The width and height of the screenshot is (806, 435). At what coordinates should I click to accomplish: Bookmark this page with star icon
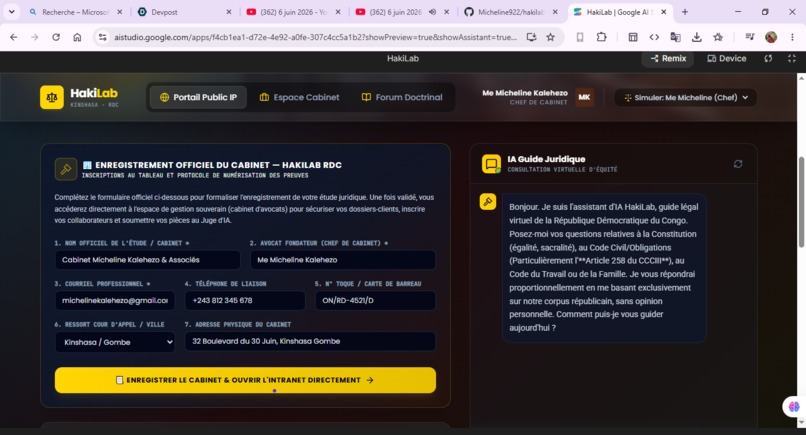(551, 37)
